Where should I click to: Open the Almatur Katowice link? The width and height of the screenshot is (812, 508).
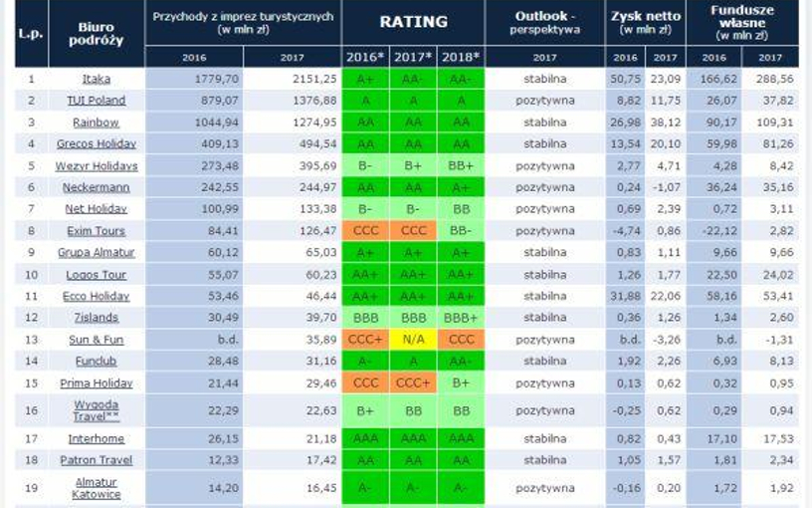pos(97,488)
